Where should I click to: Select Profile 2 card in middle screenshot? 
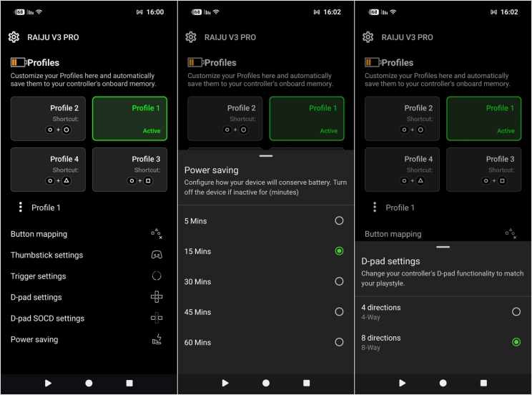(x=225, y=119)
